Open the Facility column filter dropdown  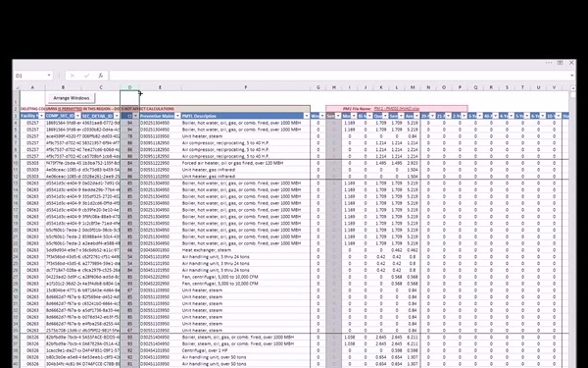(41, 116)
